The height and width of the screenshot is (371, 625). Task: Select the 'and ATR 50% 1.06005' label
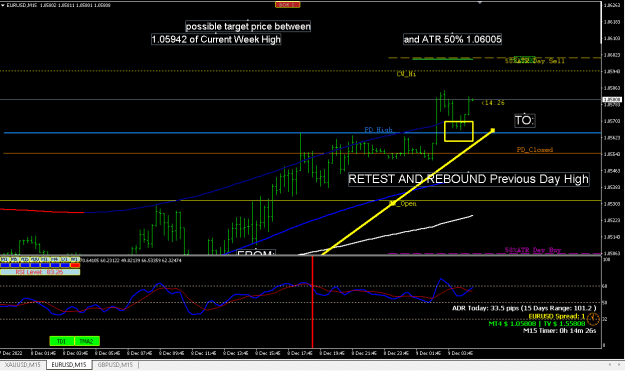452,39
